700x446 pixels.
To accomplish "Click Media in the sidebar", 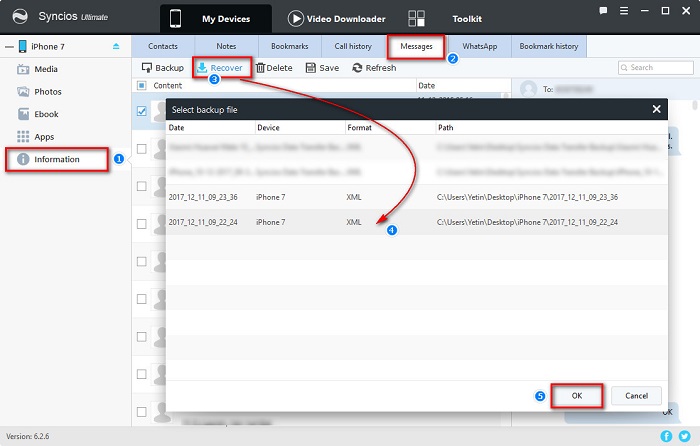I will pos(46,69).
